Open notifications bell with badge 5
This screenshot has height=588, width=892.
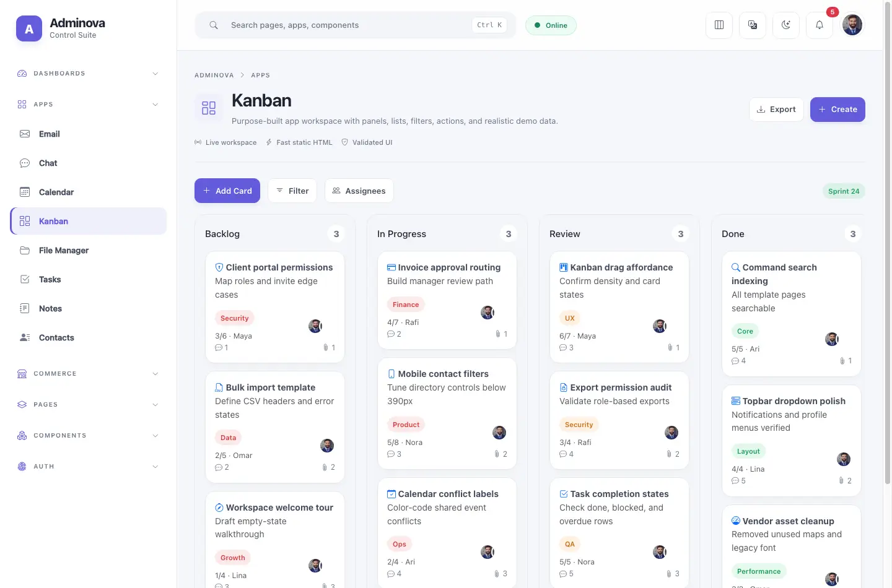pyautogui.click(x=820, y=25)
